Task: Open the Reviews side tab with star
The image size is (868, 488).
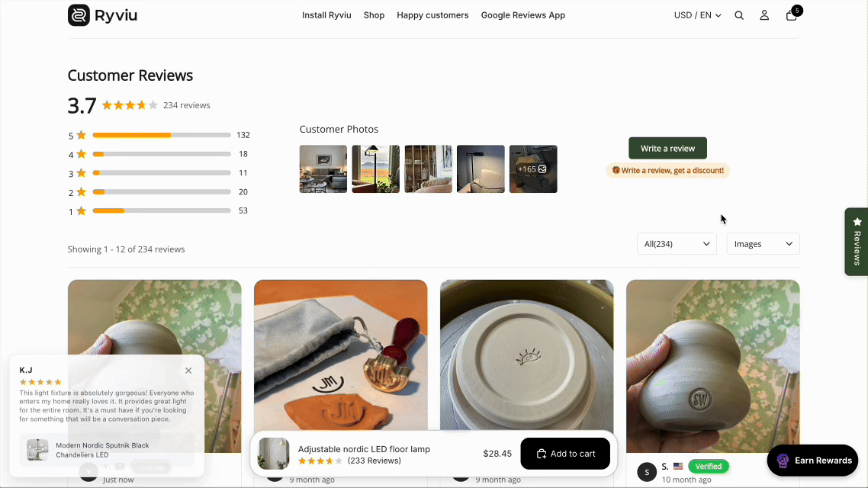Action: click(857, 242)
